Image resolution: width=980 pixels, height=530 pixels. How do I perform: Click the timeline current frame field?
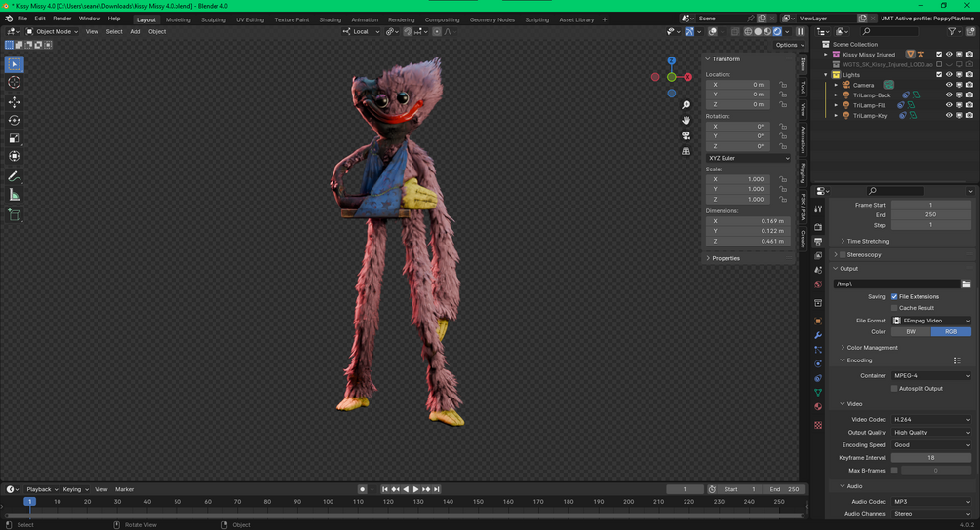(x=685, y=489)
